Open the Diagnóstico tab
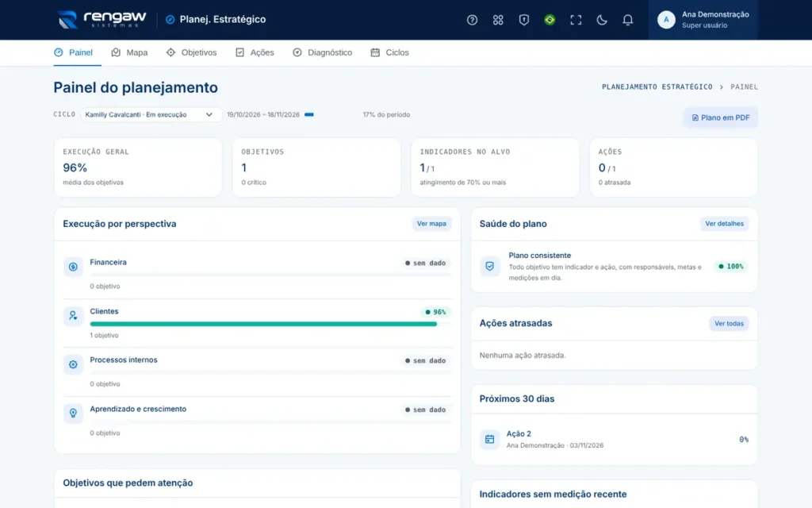The image size is (812, 508). 322,52
